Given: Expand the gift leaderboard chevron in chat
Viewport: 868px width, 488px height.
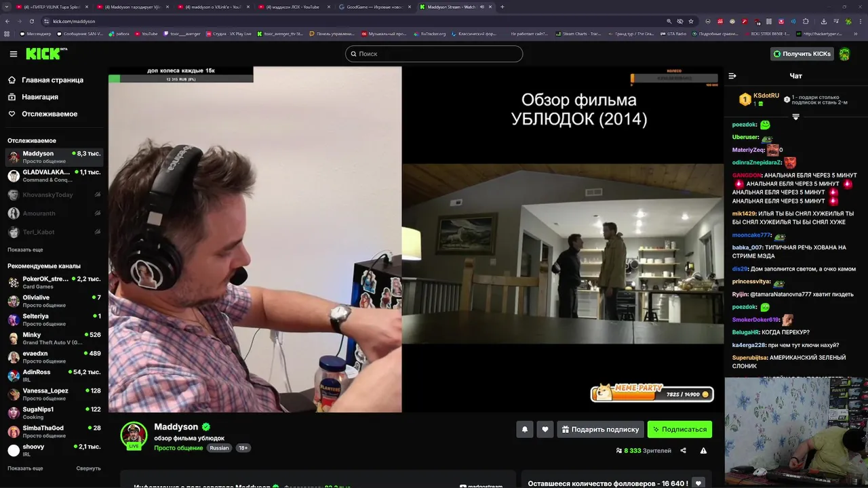Looking at the screenshot, I should (796, 117).
